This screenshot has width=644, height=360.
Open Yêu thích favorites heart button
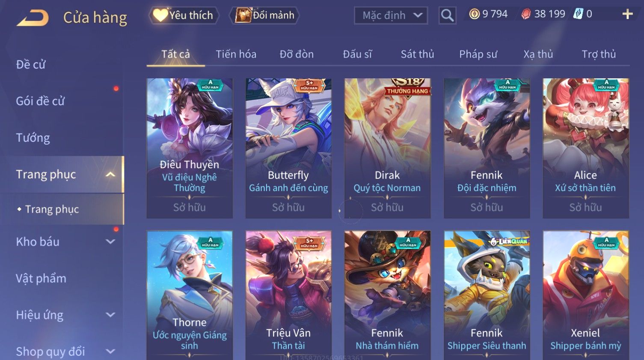[x=184, y=15]
